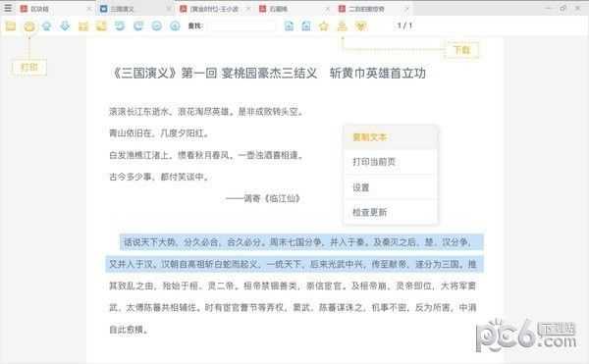This screenshot has height=364, width=589.
Task: Zoom in with the plus icon
Action: (175, 26)
